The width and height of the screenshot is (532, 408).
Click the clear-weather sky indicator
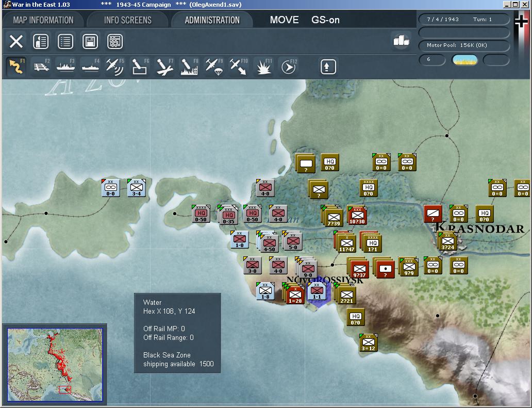pos(465,60)
